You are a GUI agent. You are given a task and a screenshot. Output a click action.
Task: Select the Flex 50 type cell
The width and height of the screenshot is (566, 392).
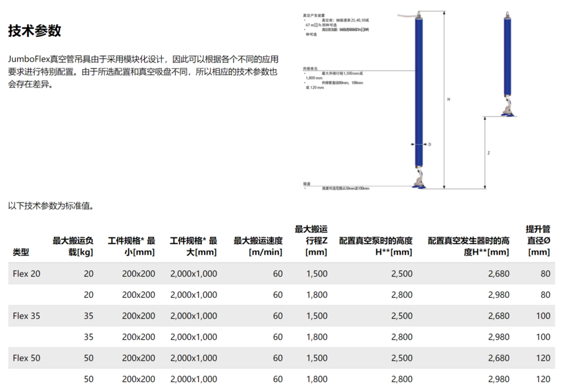tap(26, 358)
